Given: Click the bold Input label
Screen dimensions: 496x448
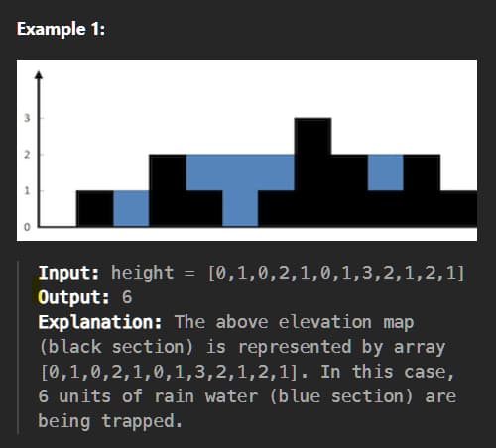Looking at the screenshot, I should [68, 273].
